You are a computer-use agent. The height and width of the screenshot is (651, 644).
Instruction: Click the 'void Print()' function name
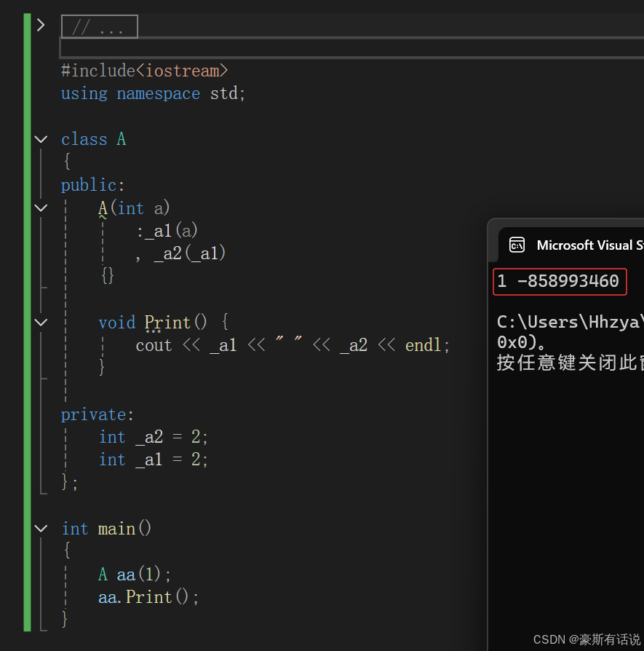[x=167, y=322]
